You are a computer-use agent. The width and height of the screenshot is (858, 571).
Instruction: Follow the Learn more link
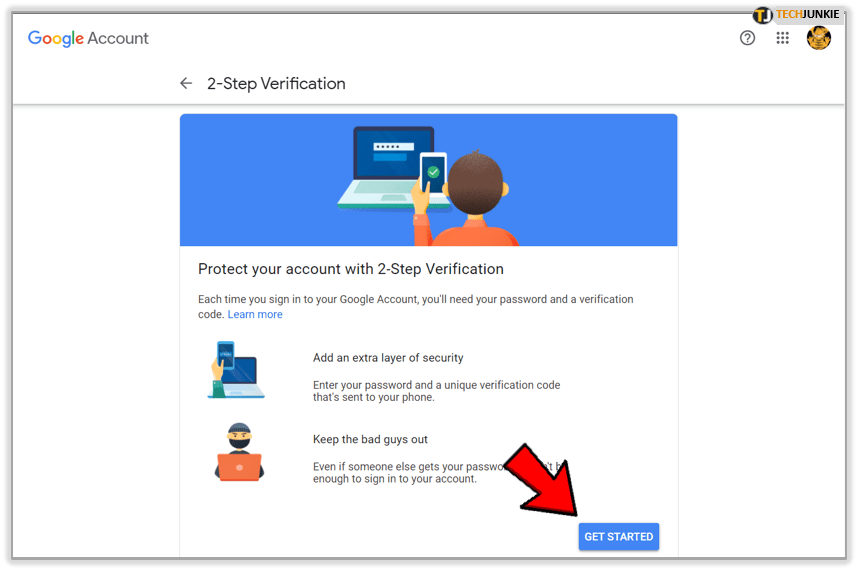255,314
